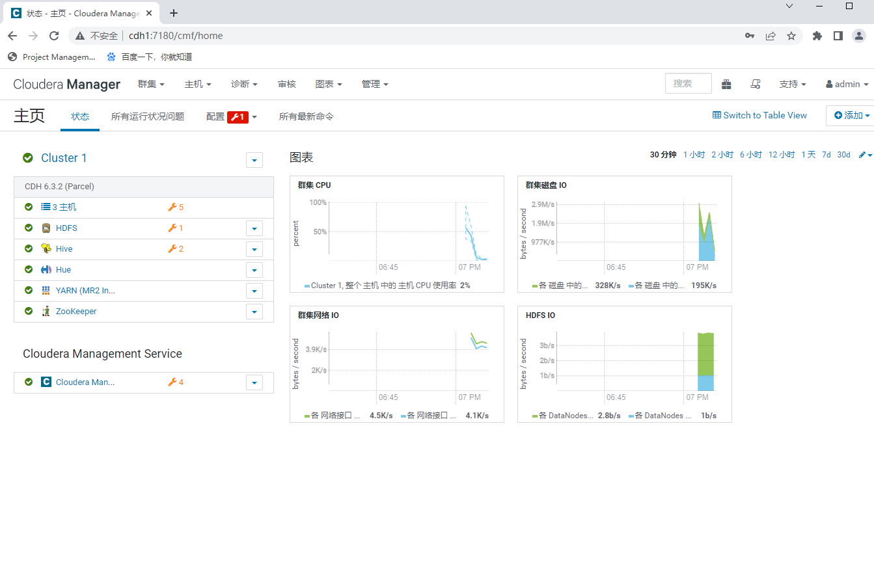
Task: Open the 配置 tab with red badge
Action: pyautogui.click(x=232, y=116)
